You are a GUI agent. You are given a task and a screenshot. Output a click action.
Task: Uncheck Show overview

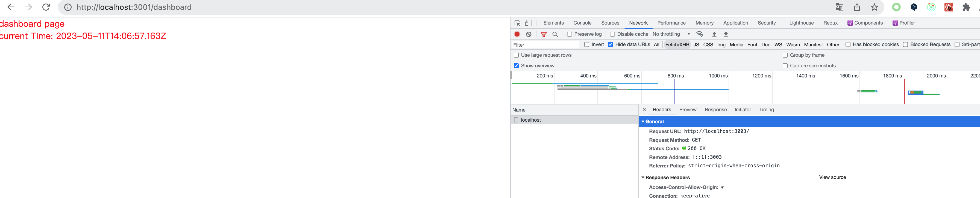tap(516, 66)
